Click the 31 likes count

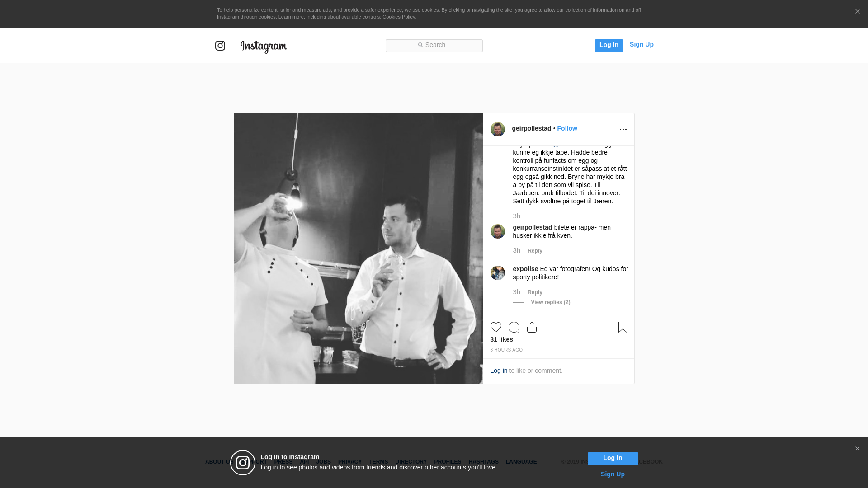(502, 339)
